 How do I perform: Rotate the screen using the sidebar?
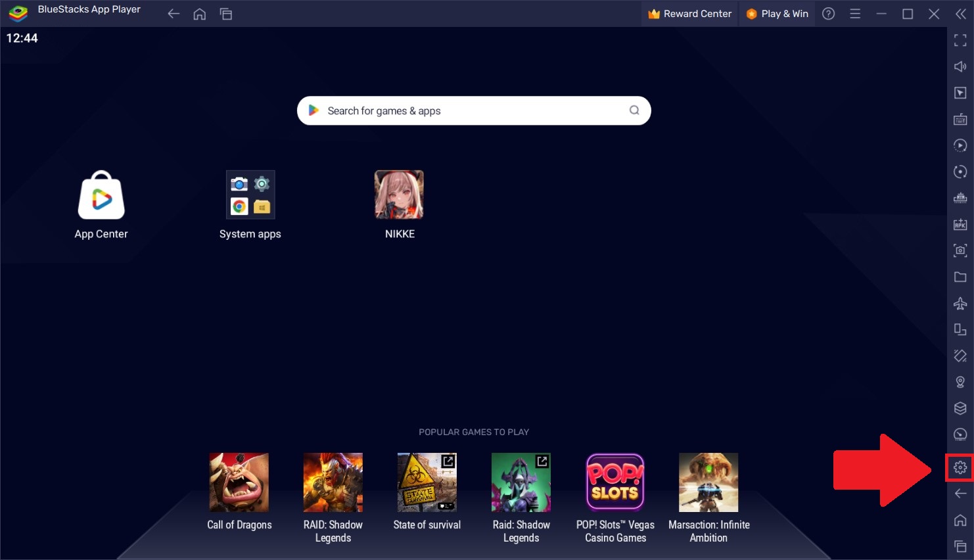coord(960,172)
